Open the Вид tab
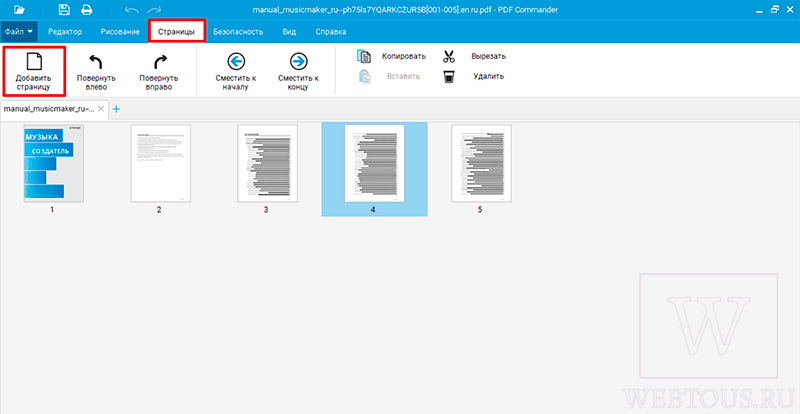Viewport: 800px width, 414px height. 289,32
